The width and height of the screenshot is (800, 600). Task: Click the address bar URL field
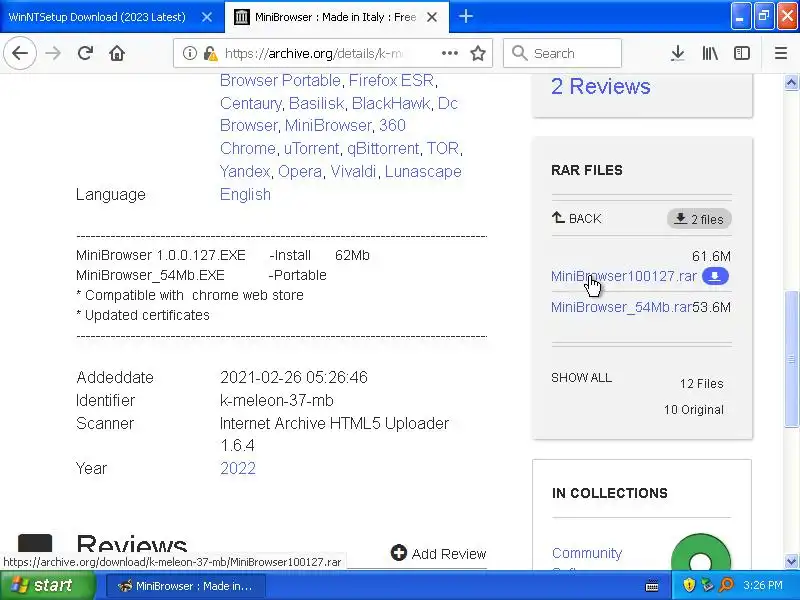click(313, 53)
